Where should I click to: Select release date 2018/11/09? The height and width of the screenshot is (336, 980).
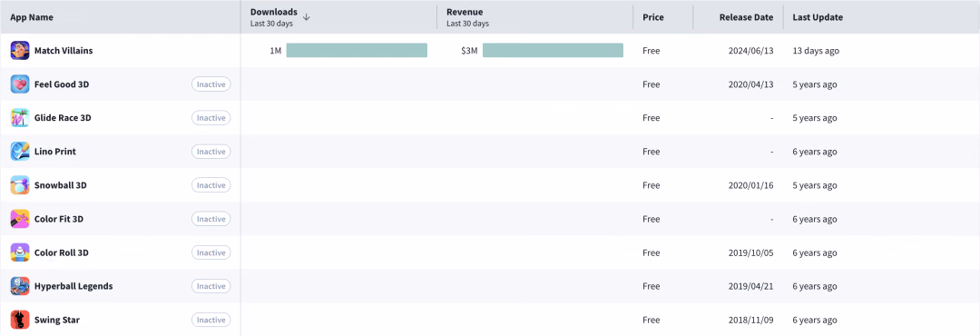(x=750, y=320)
